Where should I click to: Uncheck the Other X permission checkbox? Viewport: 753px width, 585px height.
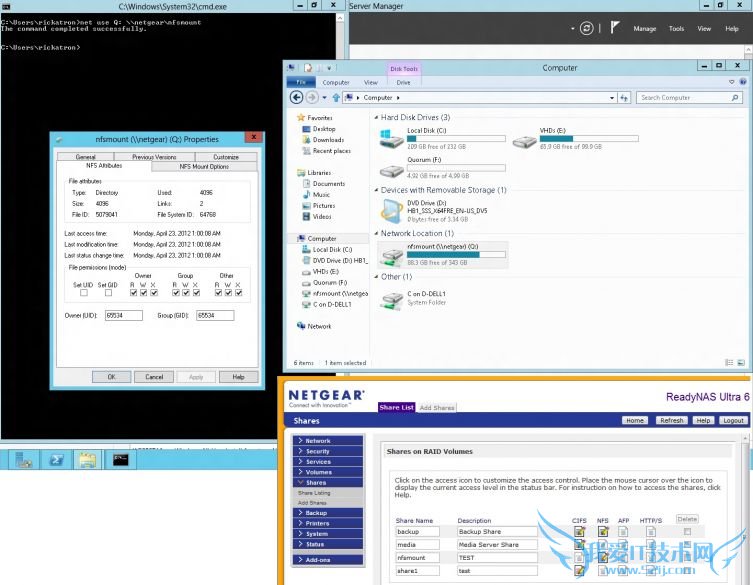(x=239, y=292)
